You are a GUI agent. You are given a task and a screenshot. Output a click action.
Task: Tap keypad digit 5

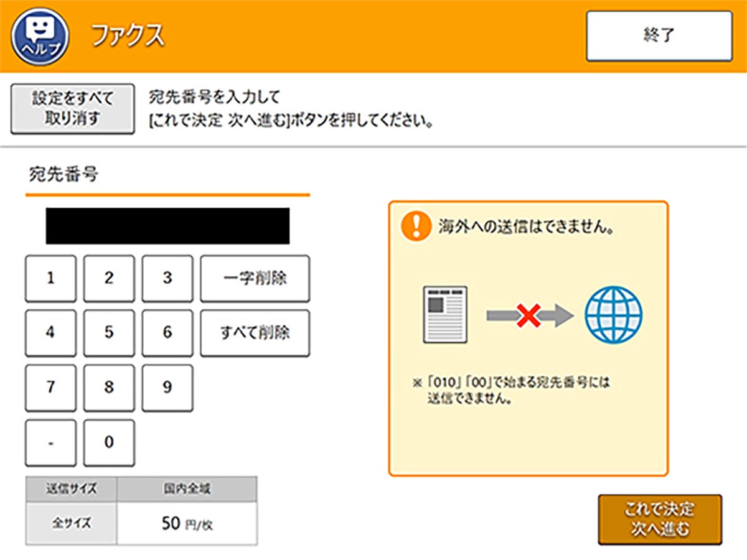tap(109, 333)
